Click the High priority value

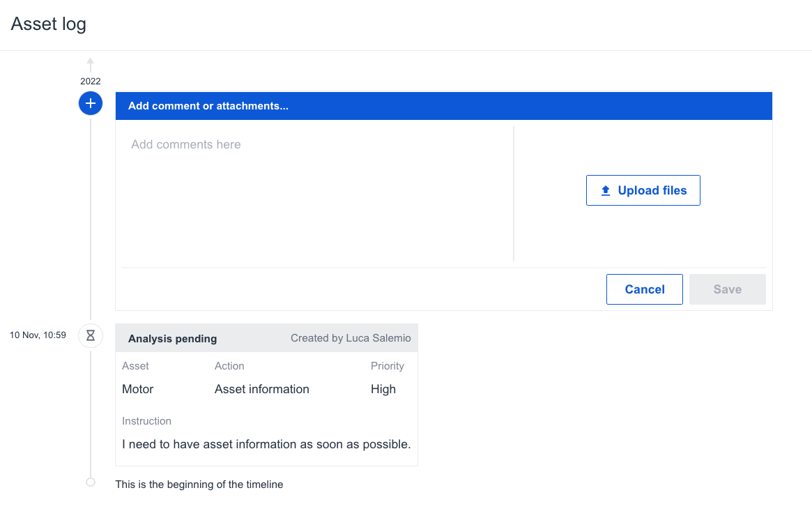[x=383, y=389]
